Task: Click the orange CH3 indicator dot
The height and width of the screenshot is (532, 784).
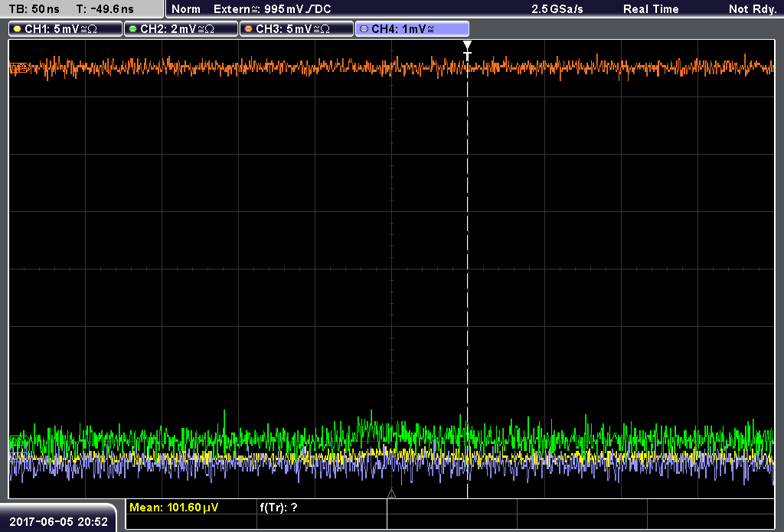Action: (249, 29)
